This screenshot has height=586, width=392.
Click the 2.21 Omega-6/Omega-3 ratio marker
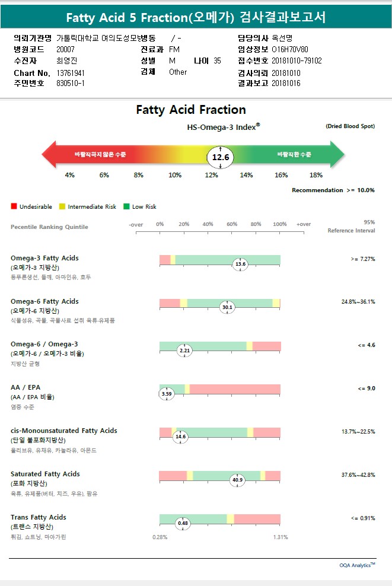pos(184,351)
